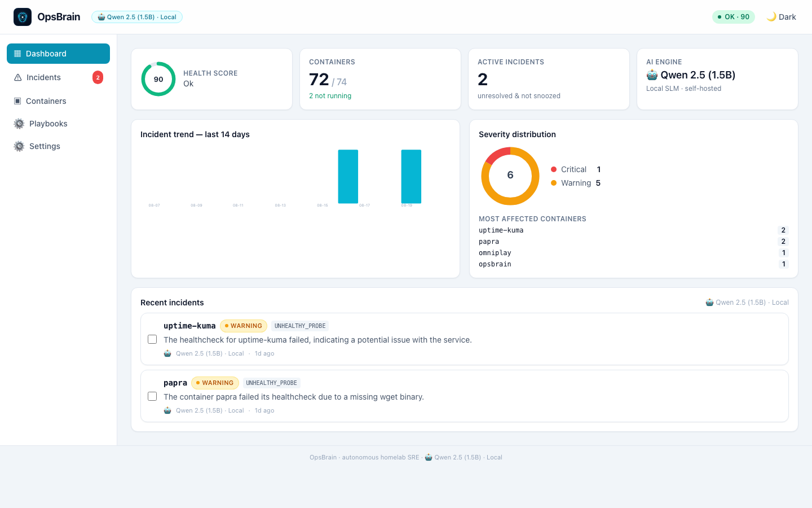Open the Incidents section in the sidebar

point(58,77)
